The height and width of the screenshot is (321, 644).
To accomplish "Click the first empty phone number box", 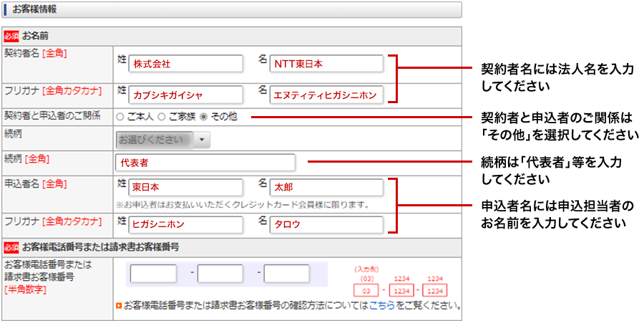I will click(153, 274).
